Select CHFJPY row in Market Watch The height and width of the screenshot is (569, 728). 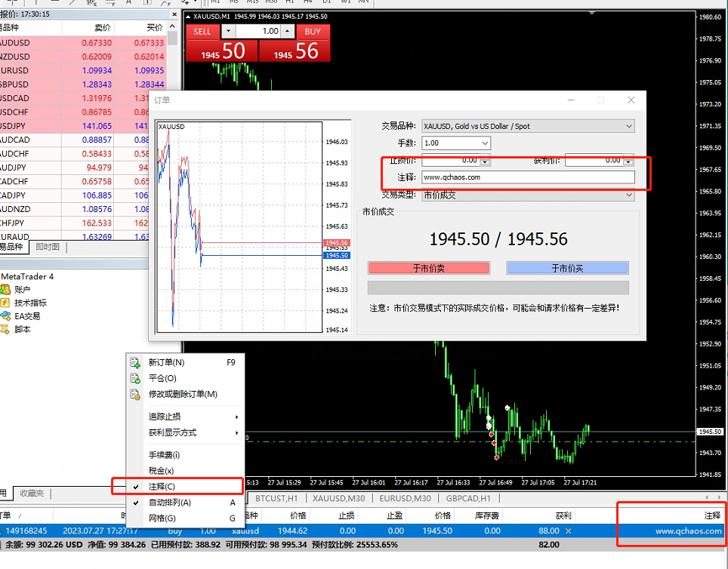click(x=74, y=223)
